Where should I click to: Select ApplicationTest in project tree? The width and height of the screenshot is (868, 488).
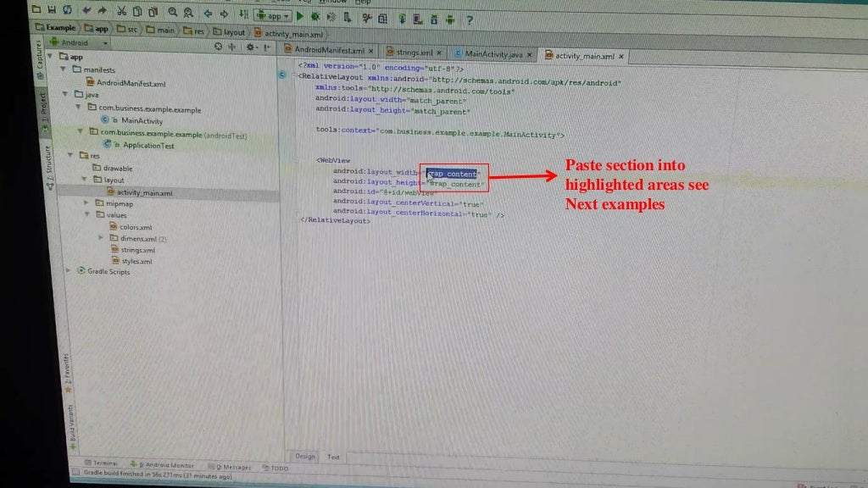[139, 145]
